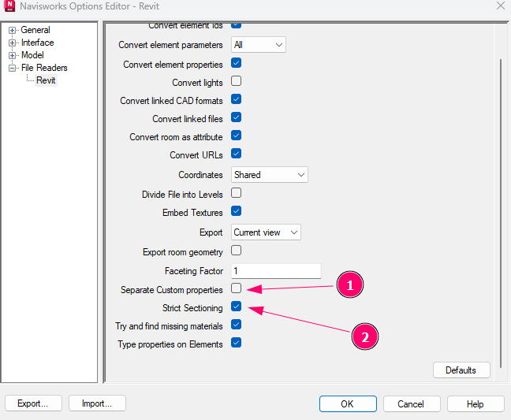
Task: Select Revit in the options tree
Action: [46, 80]
